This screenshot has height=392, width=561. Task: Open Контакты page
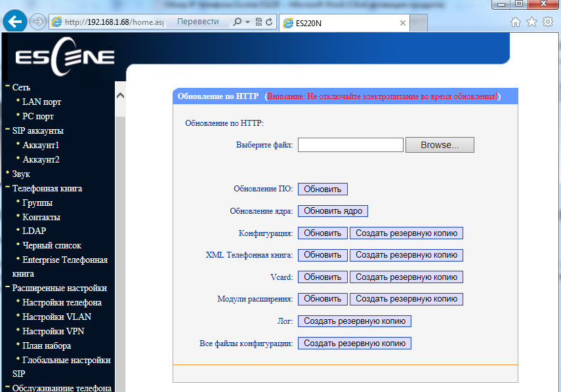pyautogui.click(x=41, y=217)
